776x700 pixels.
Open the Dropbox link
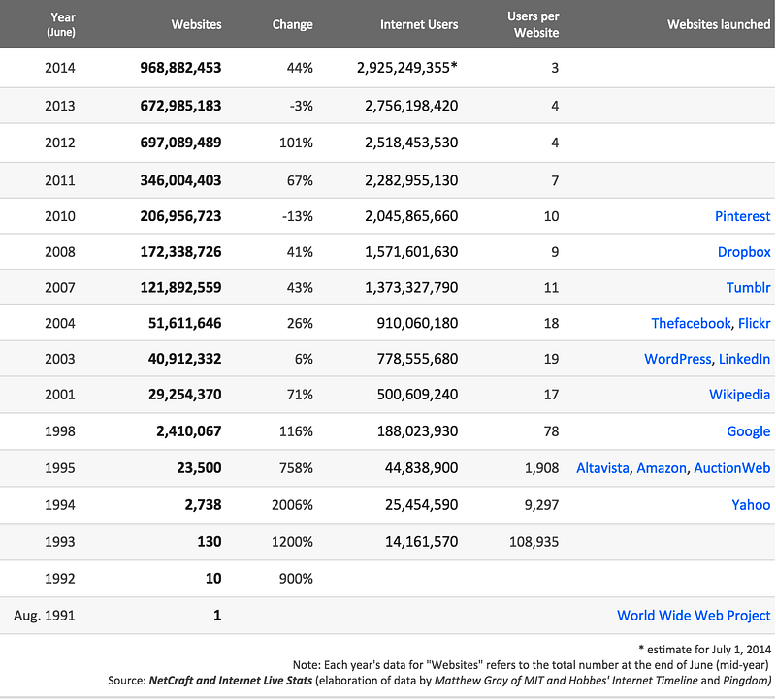(744, 252)
